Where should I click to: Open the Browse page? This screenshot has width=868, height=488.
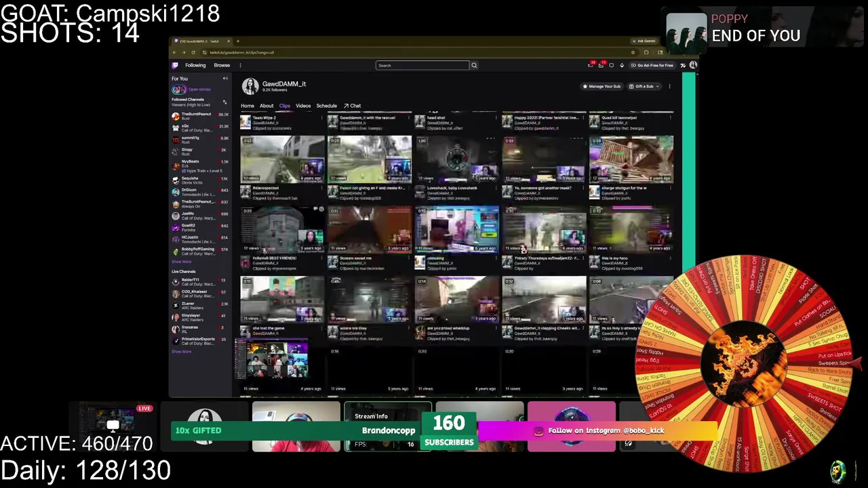pyautogui.click(x=222, y=66)
